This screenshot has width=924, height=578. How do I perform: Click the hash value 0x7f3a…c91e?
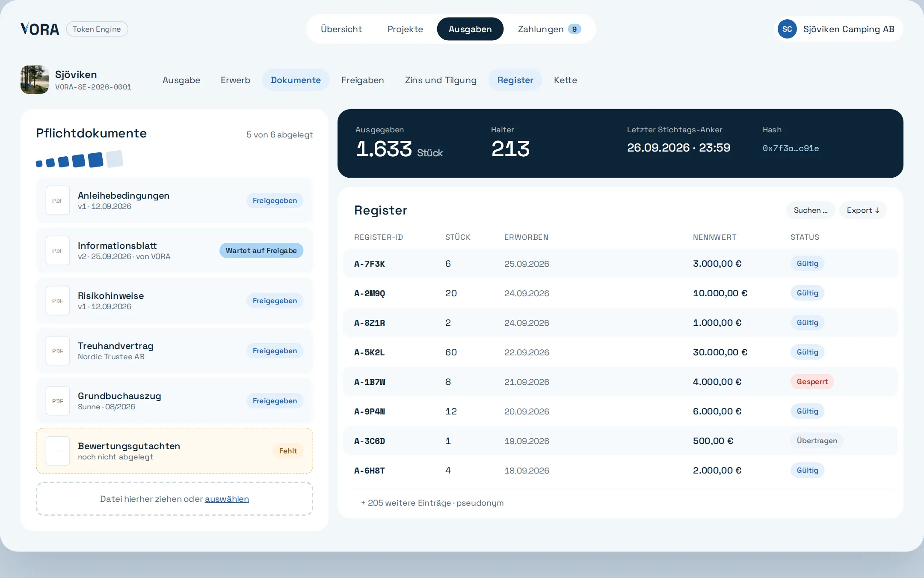(791, 148)
